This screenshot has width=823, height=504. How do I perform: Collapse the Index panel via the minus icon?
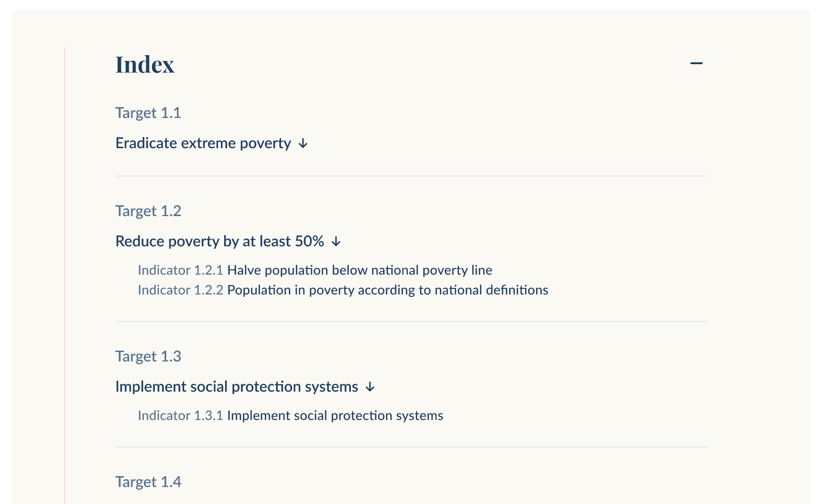tap(697, 63)
